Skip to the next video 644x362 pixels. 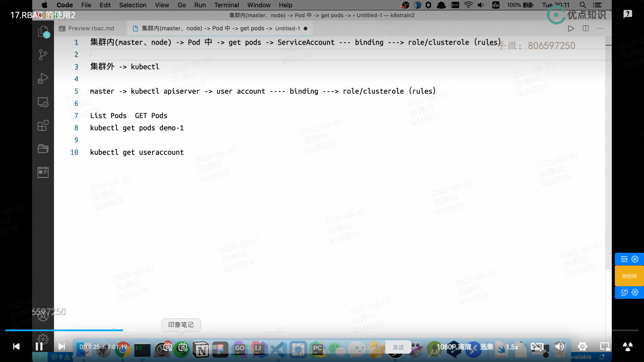62,347
